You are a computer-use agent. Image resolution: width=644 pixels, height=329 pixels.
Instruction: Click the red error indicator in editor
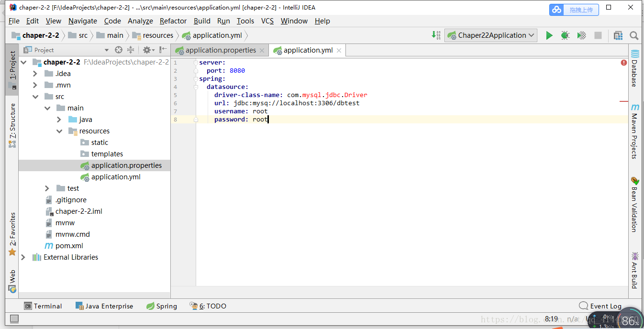tap(624, 63)
